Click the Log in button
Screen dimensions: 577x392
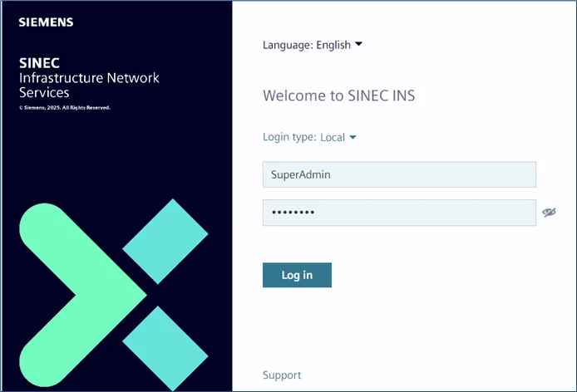(x=297, y=275)
